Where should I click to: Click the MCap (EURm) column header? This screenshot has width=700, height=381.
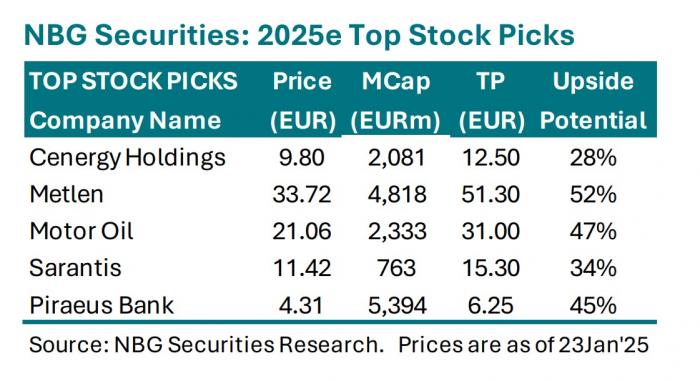(396, 100)
